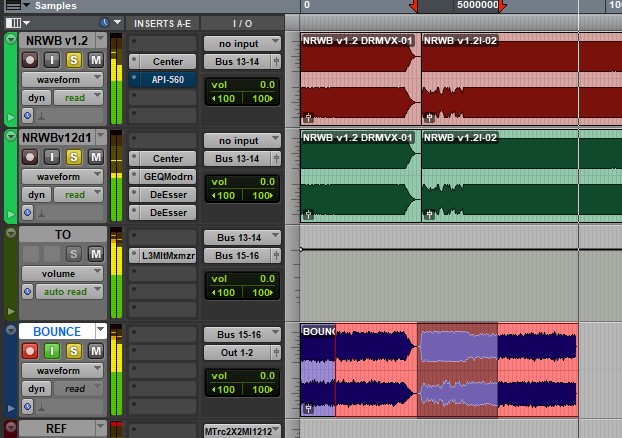Toggle input monitoring on NRWBv12d1 track

point(52,157)
